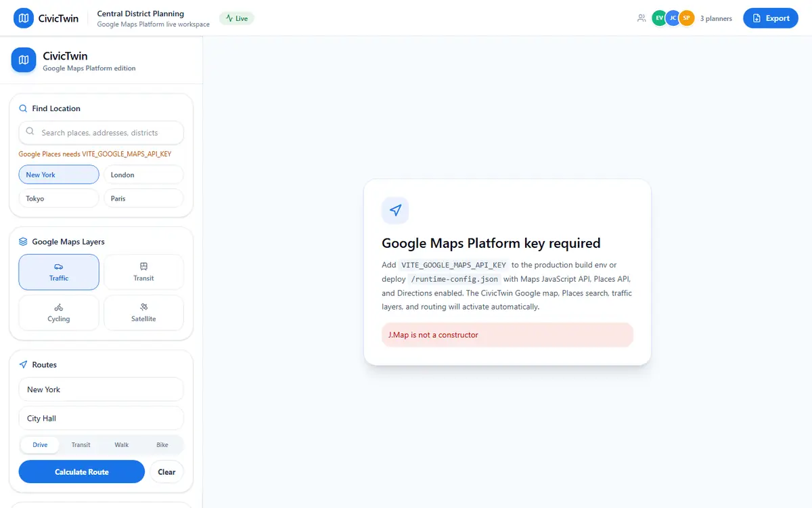Click the Google Maps Layers stack icon
This screenshot has width=812, height=508.
23,242
